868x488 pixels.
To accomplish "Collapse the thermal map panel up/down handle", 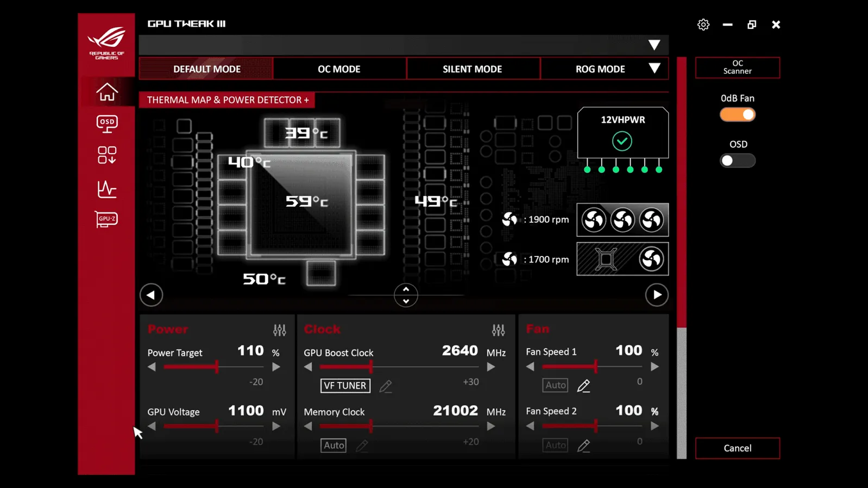I will click(406, 295).
